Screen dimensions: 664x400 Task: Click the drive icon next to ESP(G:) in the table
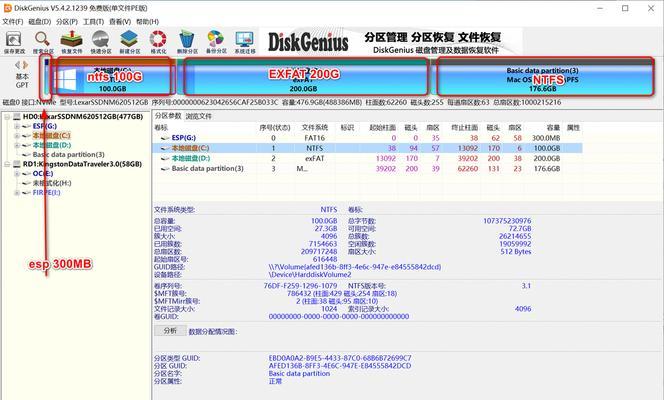tap(165, 138)
